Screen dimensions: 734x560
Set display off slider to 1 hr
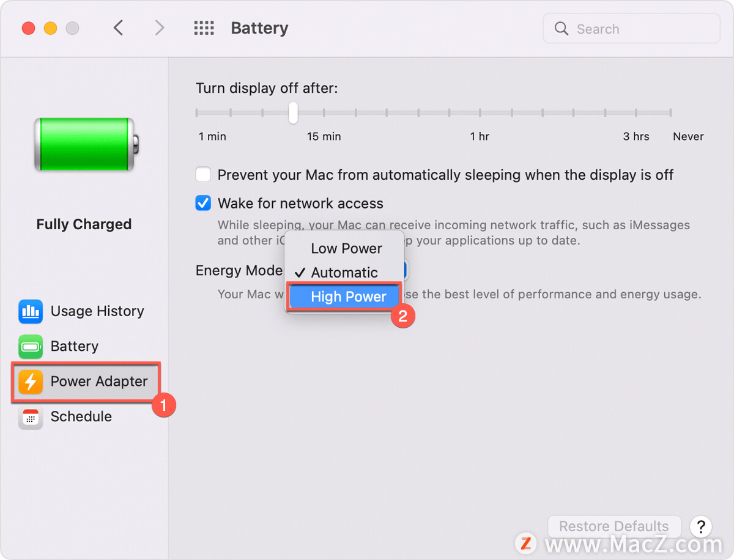point(480,112)
